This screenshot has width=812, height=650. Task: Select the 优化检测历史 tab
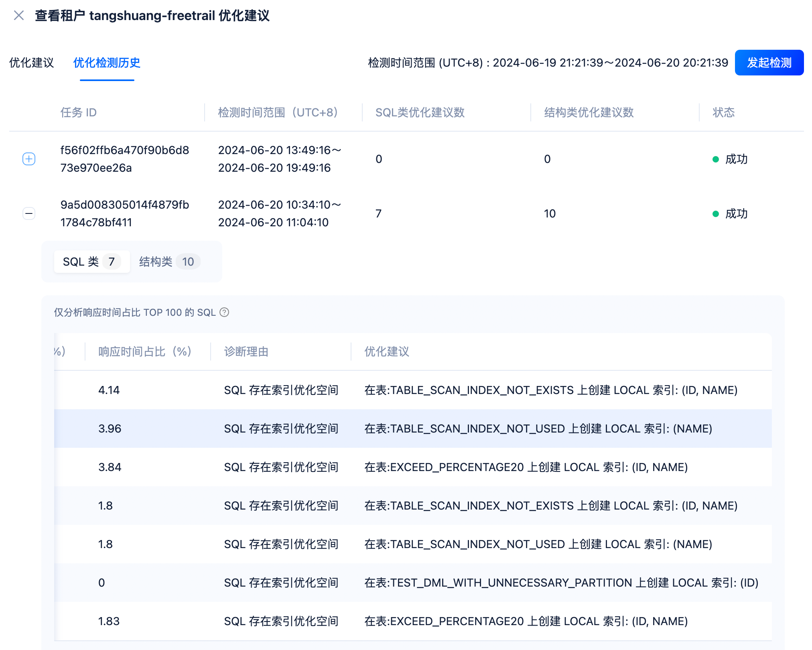[x=107, y=63]
